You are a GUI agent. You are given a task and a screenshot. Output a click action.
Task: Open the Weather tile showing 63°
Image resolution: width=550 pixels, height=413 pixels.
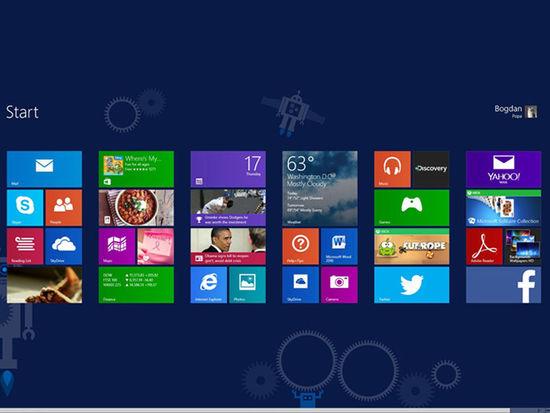(x=320, y=188)
